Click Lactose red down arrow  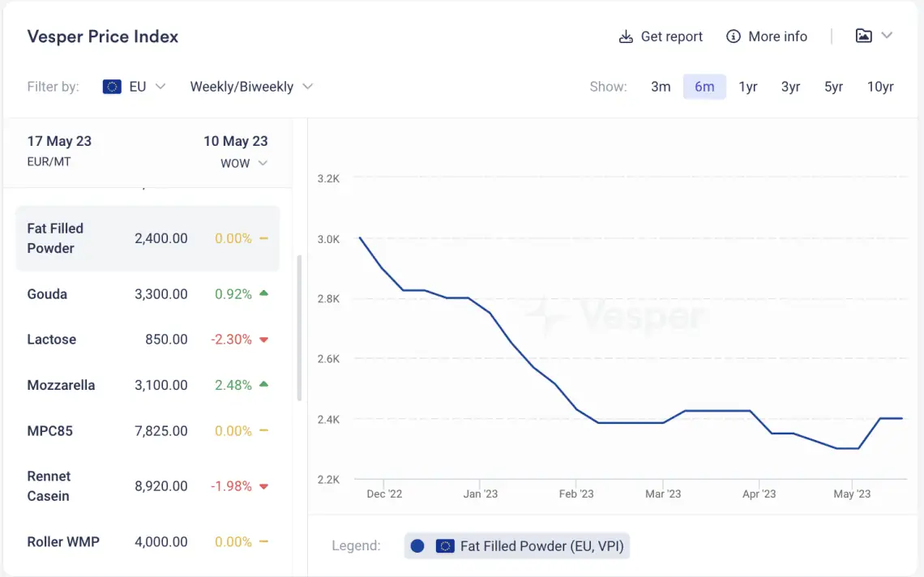pyautogui.click(x=264, y=340)
